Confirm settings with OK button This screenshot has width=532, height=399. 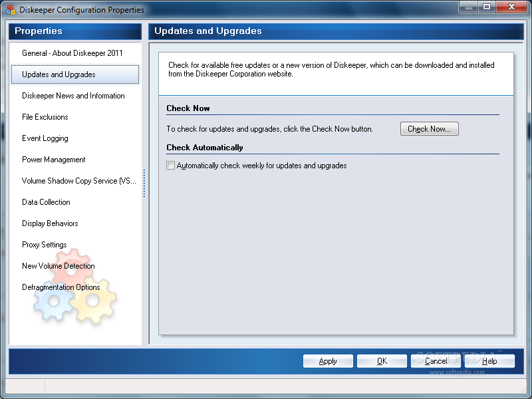coord(382,361)
